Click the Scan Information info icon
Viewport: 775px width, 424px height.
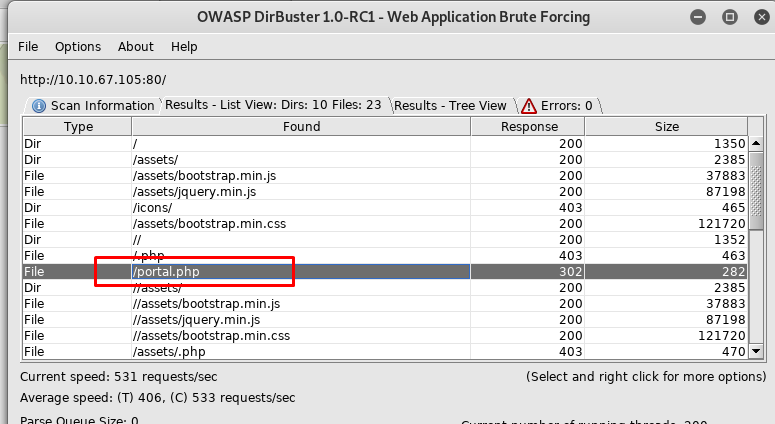pos(39,106)
